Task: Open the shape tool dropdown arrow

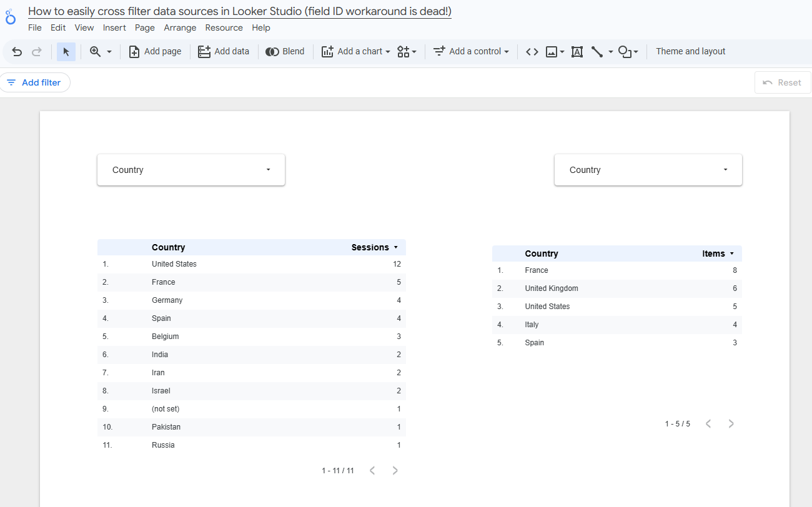Action: point(636,51)
